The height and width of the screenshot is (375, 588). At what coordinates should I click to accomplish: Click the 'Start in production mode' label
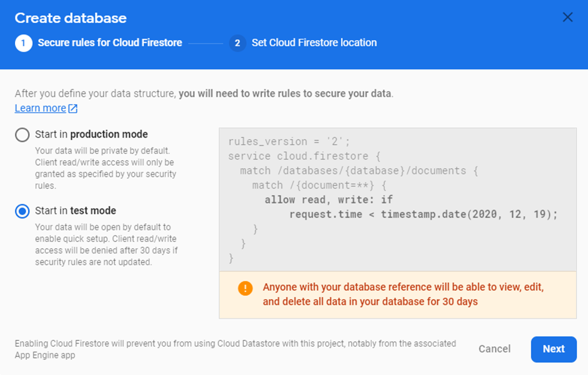91,134
